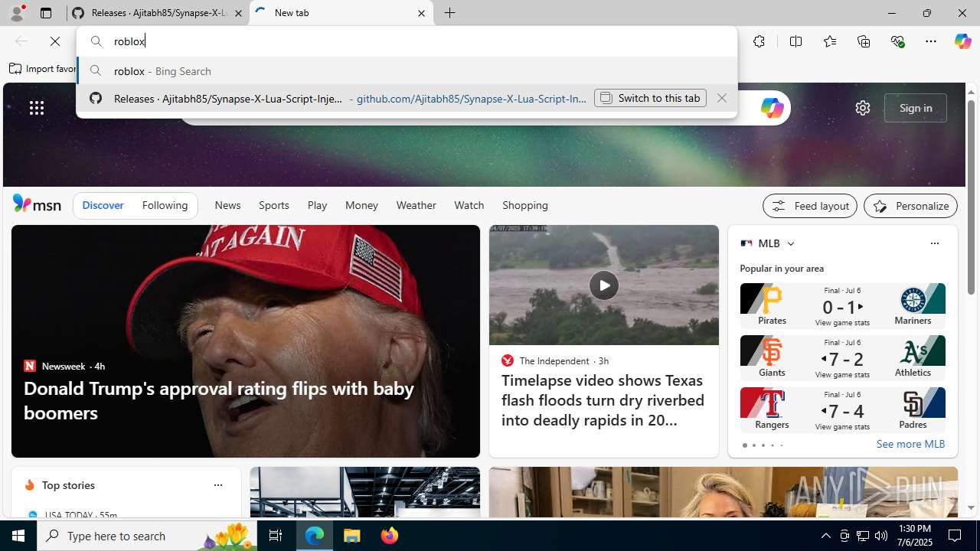The image size is (980, 551).
Task: Click the address bar with roblox text
Action: click(407, 41)
